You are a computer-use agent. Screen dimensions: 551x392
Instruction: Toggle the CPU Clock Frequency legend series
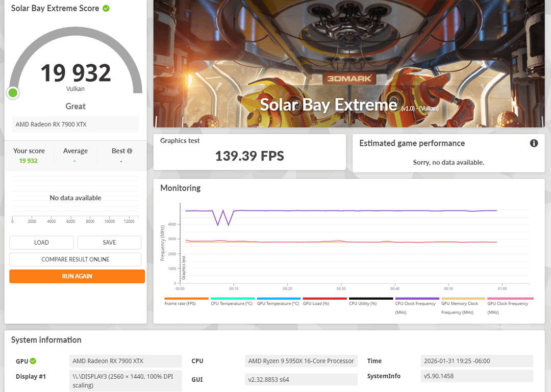tap(416, 304)
